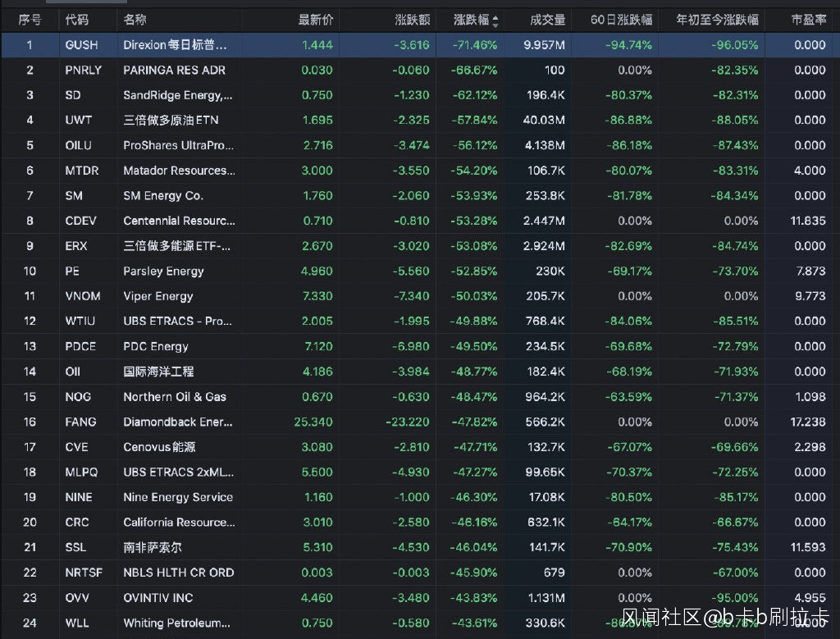Select the year-to-date value -95.00%
The width and height of the screenshot is (840, 639).
(x=735, y=598)
